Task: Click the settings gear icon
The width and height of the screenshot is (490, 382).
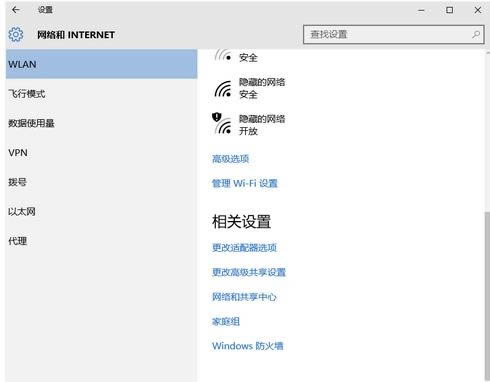Action: (x=16, y=34)
